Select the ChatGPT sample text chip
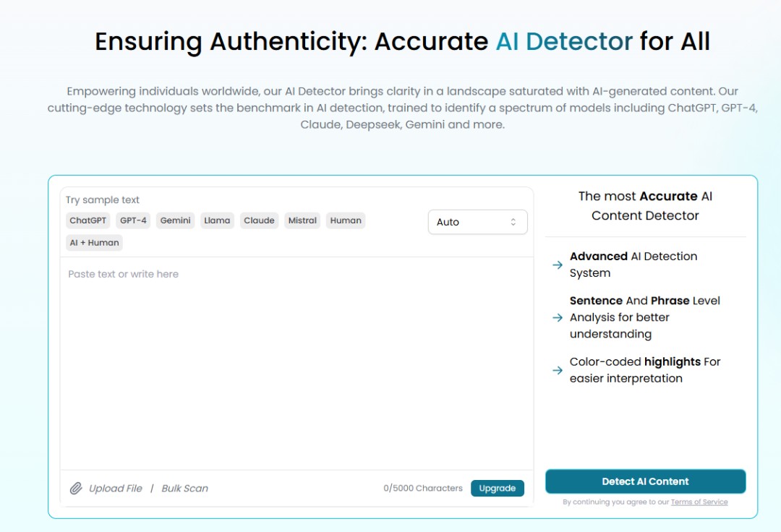 click(x=88, y=220)
